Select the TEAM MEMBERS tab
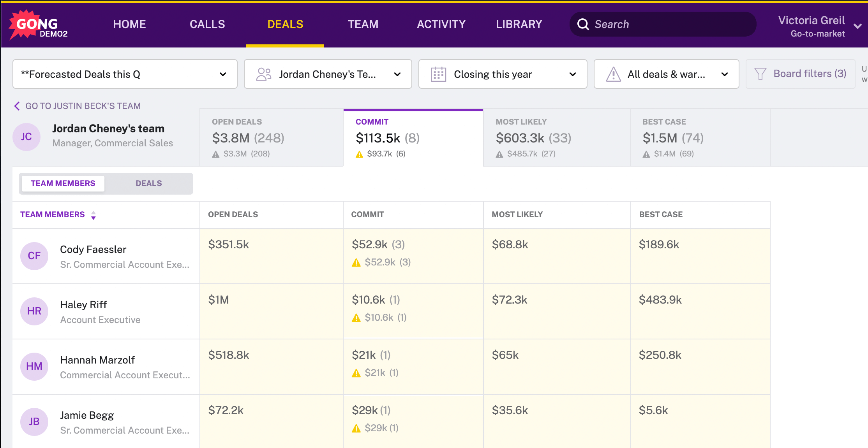 [63, 183]
